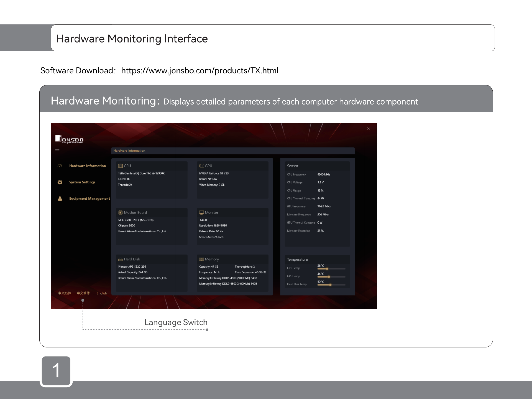Click the CPU Temp slider
532x399 pixels.
[331, 269]
